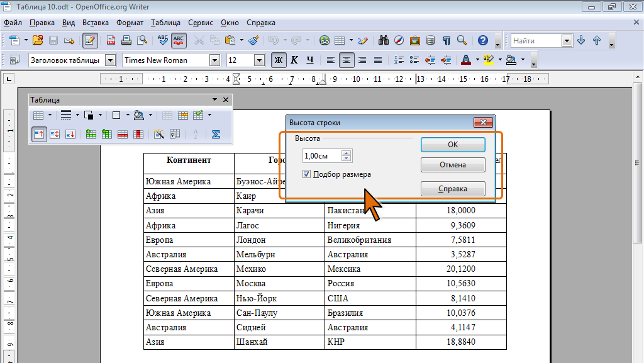The image size is (644, 363).
Task: Toggle bold Ж formatting
Action: coord(279,60)
